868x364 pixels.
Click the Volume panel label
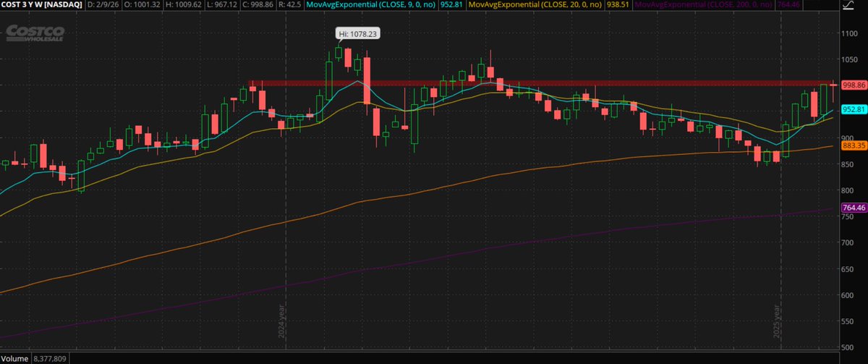click(x=14, y=358)
